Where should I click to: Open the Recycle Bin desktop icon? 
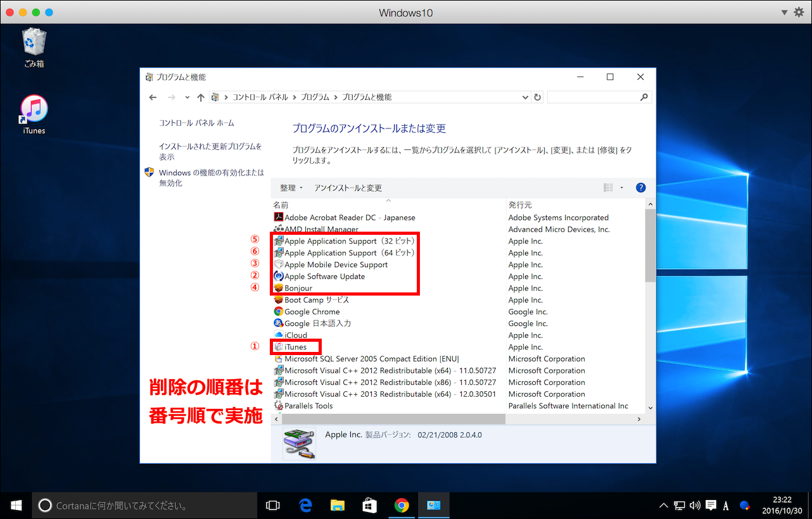34,47
